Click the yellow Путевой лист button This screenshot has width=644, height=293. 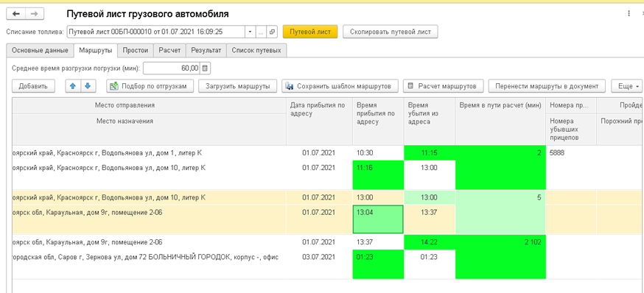(310, 32)
